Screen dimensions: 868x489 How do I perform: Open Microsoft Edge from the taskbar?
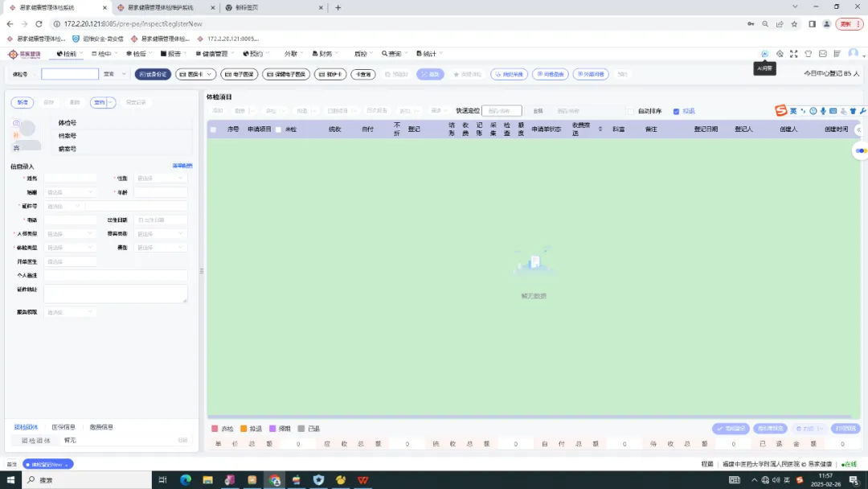point(186,480)
